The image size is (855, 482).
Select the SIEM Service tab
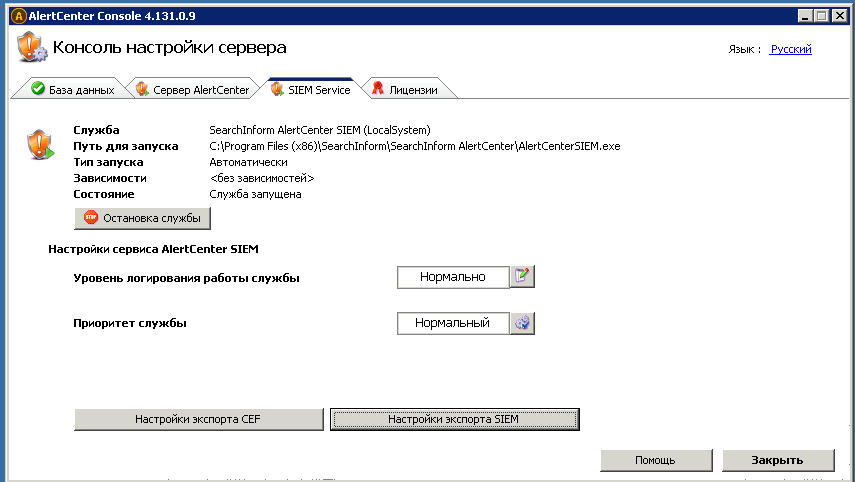point(312,89)
